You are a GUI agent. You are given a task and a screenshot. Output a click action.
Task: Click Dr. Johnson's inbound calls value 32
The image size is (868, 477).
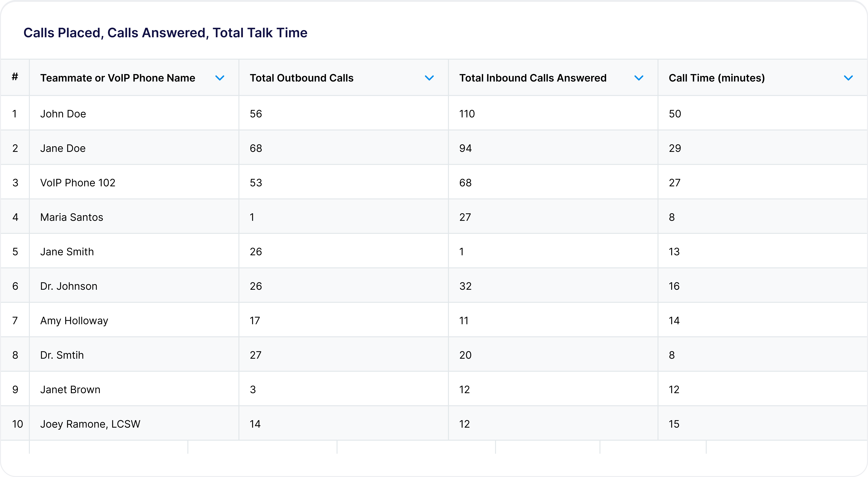(x=465, y=286)
